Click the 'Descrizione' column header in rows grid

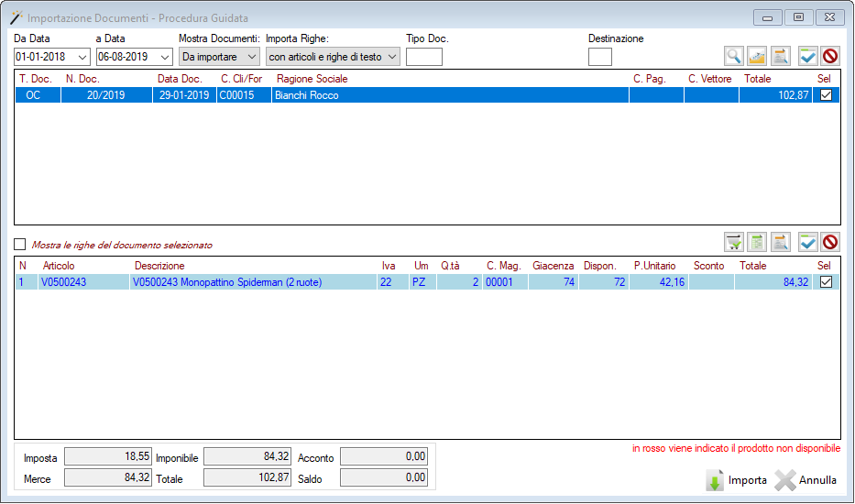click(159, 266)
